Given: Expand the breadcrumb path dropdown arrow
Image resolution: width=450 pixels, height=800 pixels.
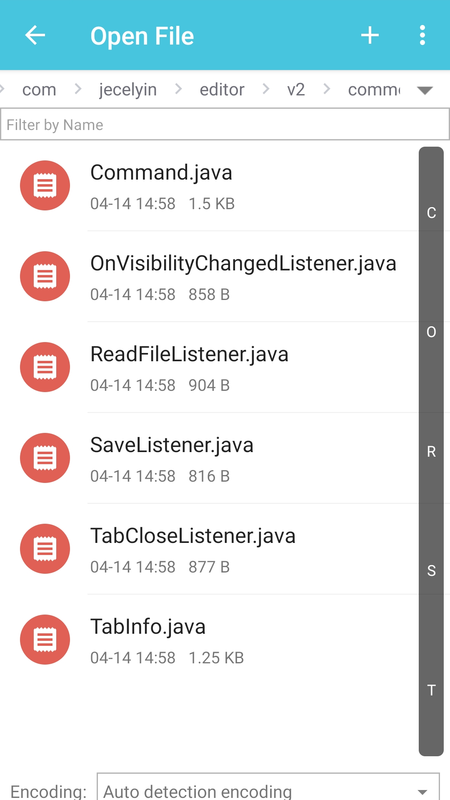Looking at the screenshot, I should [424, 90].
